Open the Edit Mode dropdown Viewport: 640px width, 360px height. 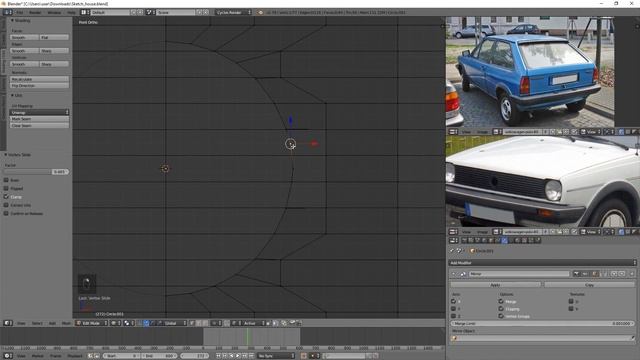(x=92, y=323)
